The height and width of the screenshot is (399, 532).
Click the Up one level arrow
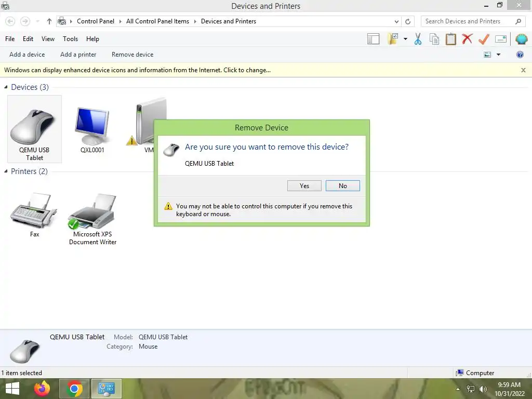(x=49, y=21)
